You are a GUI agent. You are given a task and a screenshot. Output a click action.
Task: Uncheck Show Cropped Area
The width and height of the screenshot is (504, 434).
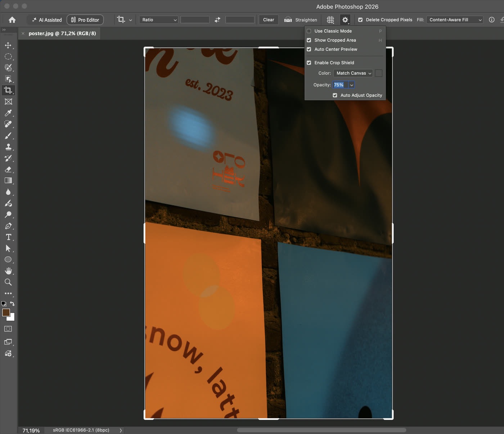[309, 40]
